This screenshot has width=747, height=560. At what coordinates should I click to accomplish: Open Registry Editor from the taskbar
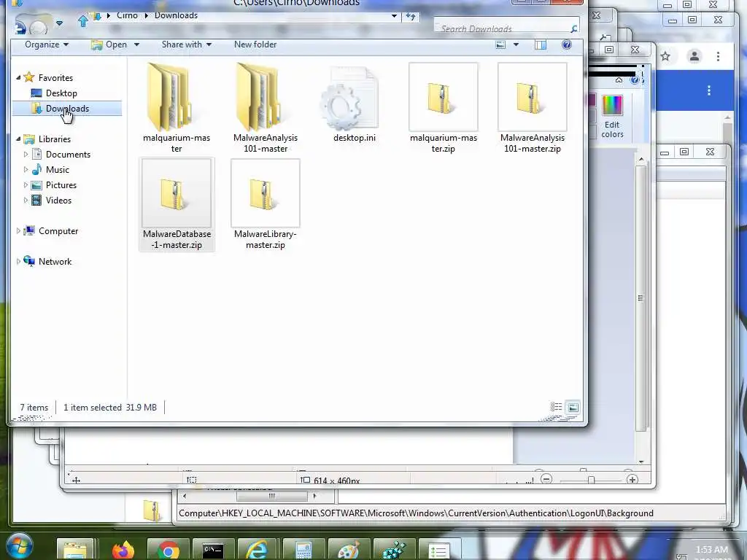tap(393, 550)
